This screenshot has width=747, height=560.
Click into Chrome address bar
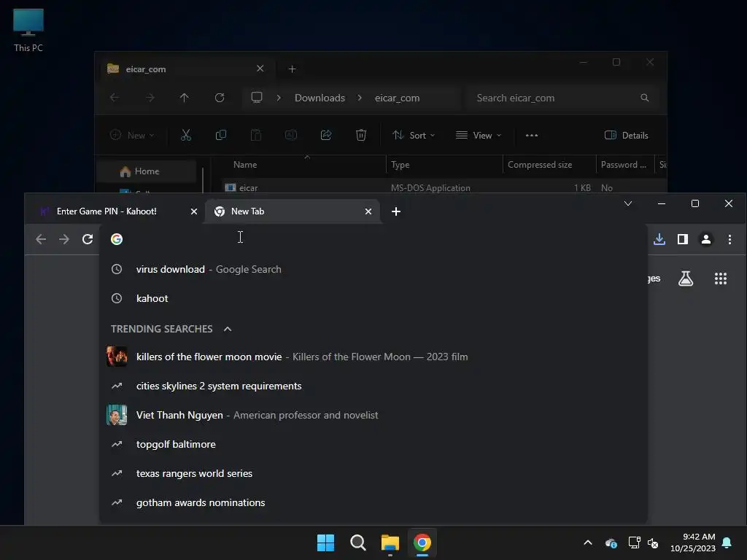tap(373, 239)
